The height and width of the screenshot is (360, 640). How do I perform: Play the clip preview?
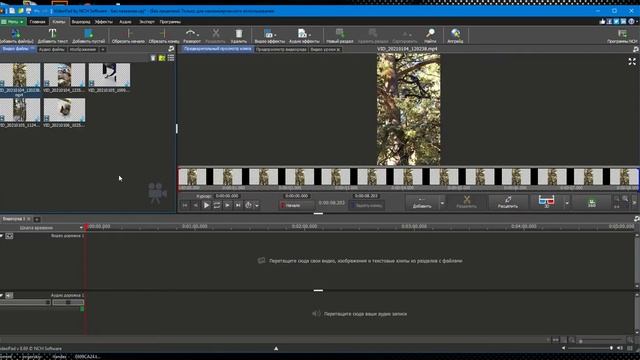coord(206,205)
